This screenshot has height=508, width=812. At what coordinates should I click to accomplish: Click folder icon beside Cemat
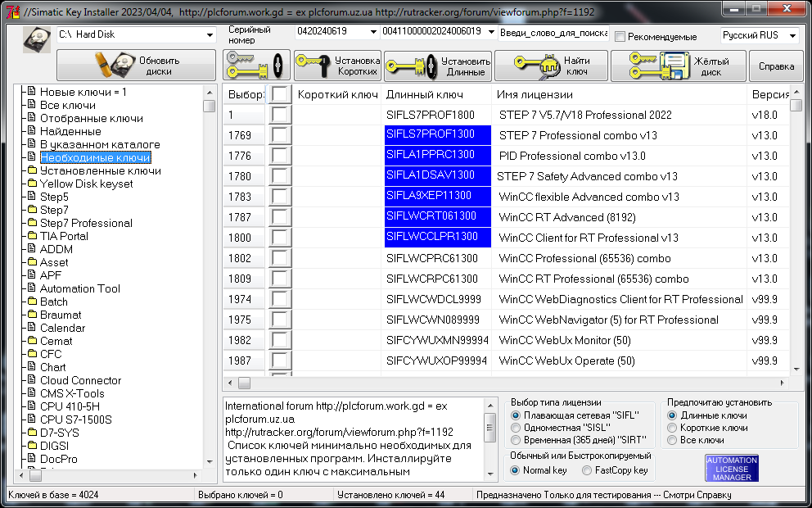(x=32, y=341)
